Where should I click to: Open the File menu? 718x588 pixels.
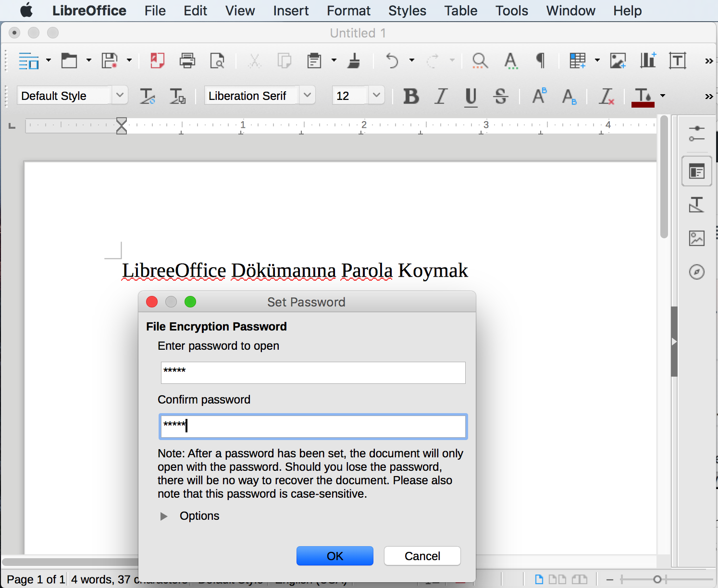[155, 11]
